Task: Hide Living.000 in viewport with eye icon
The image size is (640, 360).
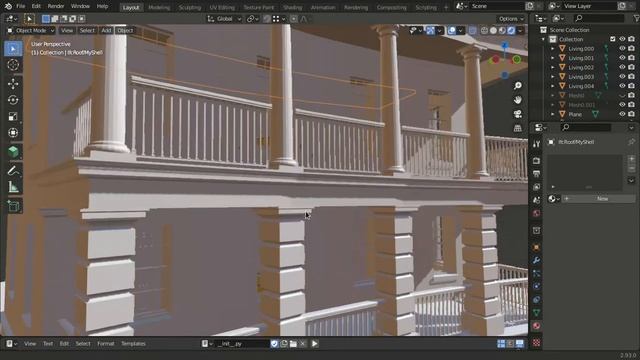Action: 622,49
